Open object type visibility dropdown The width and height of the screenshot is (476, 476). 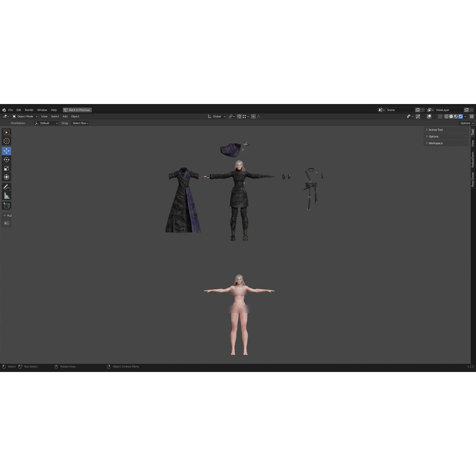click(410, 116)
